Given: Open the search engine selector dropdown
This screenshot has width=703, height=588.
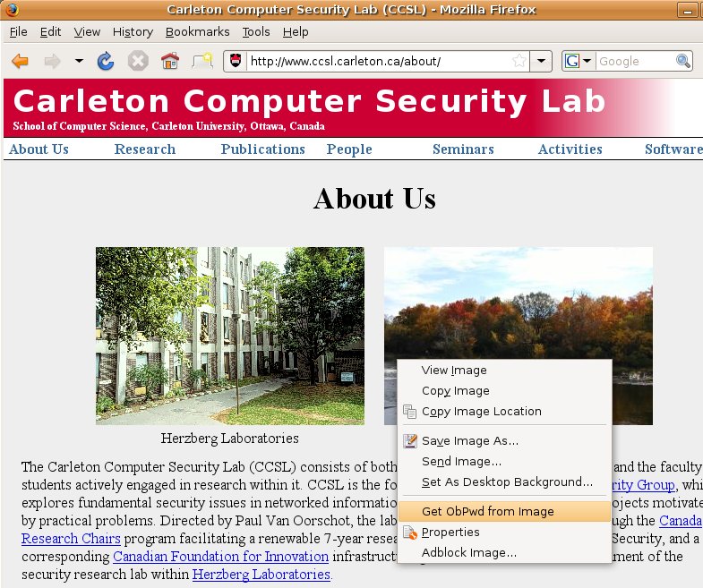Looking at the screenshot, I should pos(579,61).
